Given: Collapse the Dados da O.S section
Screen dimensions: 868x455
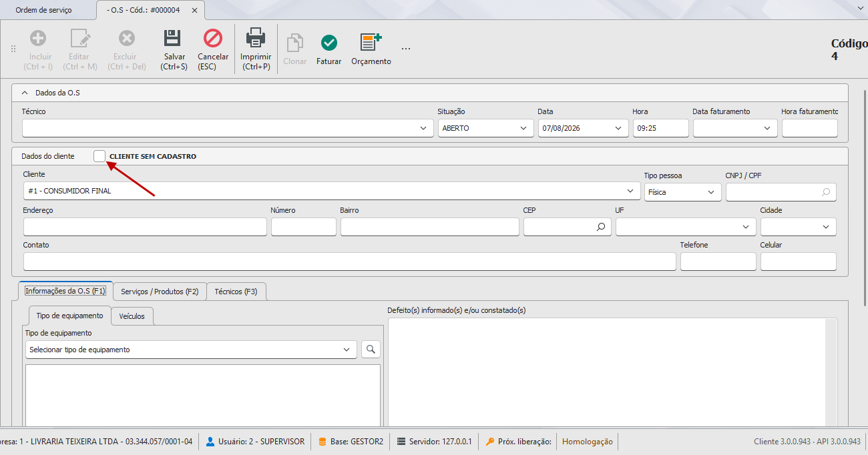Looking at the screenshot, I should tap(25, 93).
